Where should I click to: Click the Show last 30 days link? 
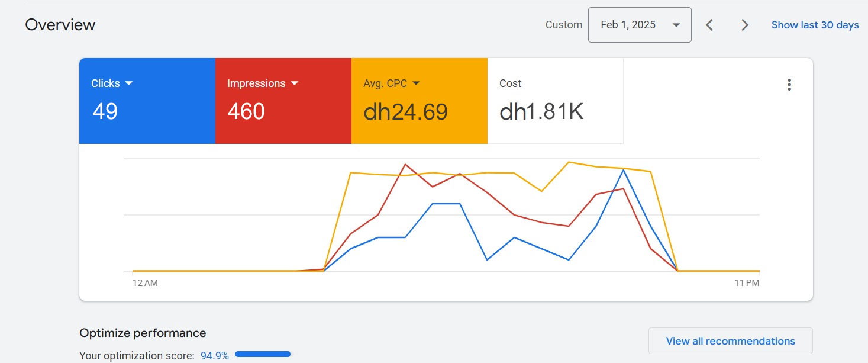tap(815, 25)
